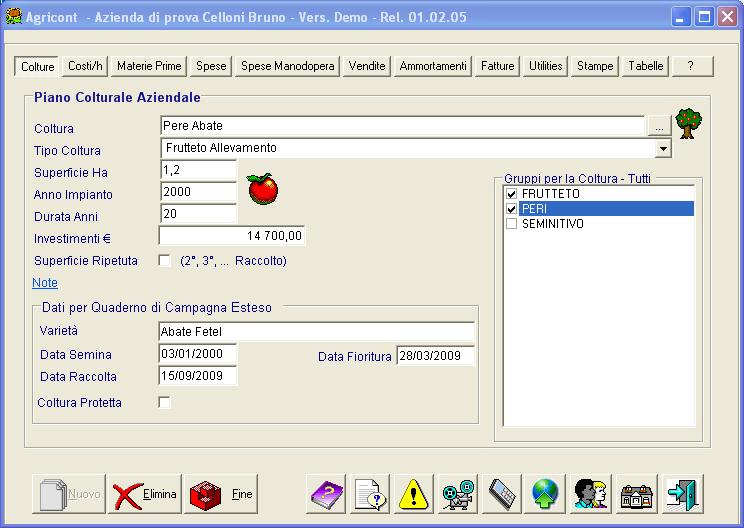The width and height of the screenshot is (744, 528).
Task: Click the purple help book icon
Action: [325, 494]
